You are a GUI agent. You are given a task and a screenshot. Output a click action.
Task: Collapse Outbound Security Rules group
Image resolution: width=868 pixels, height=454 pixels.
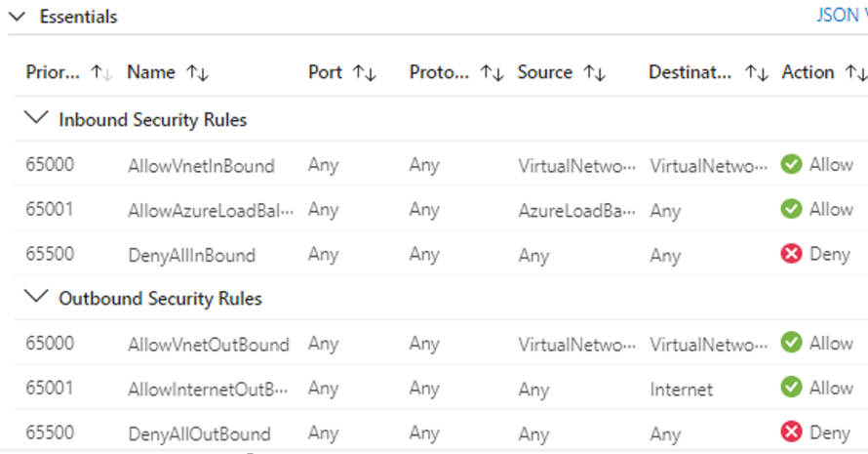(37, 298)
